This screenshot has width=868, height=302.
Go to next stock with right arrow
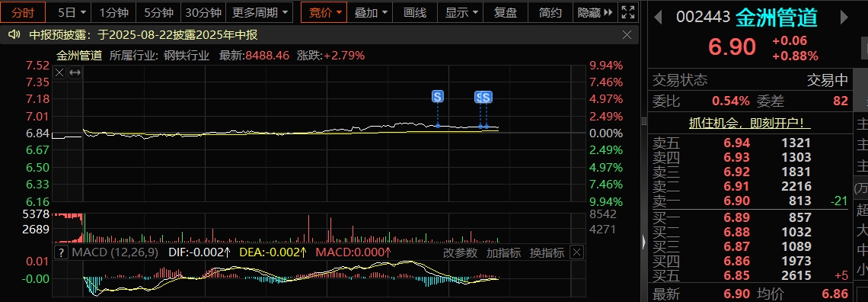click(844, 18)
